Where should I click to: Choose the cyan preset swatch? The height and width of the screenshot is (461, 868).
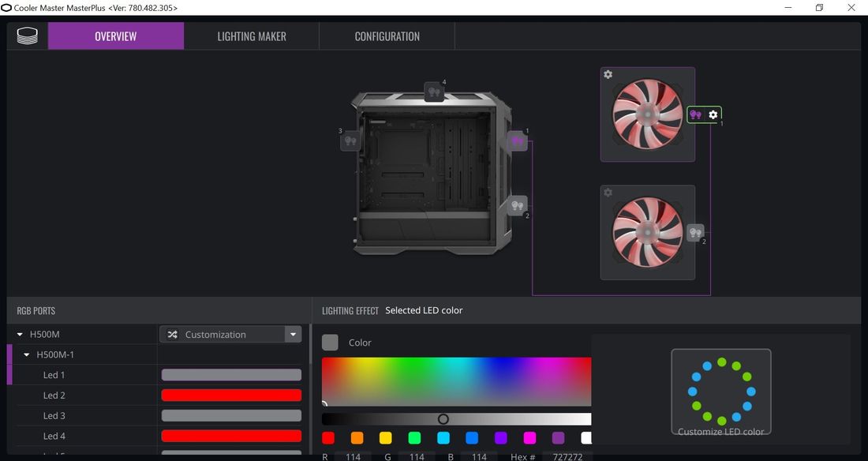443,438
